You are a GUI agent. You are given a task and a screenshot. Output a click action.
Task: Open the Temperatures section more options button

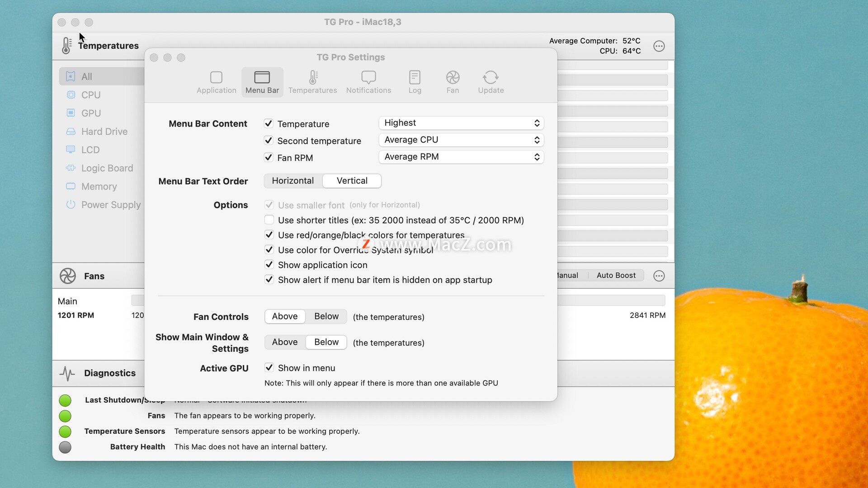tap(659, 46)
